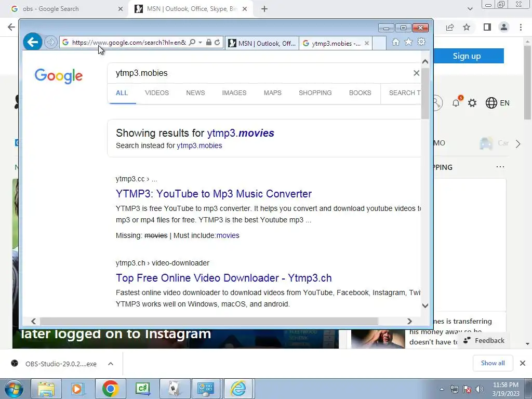
Task: Bookmark the page with Chrome star icon
Action: click(467, 27)
